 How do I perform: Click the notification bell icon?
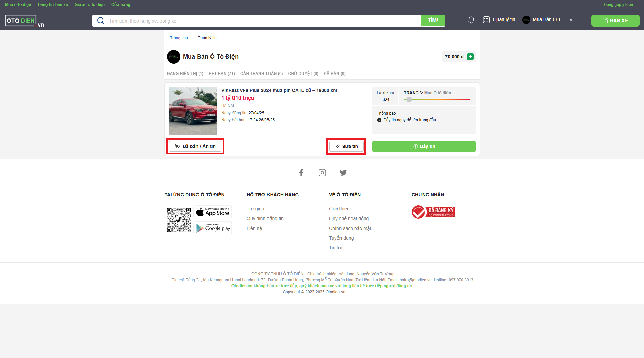coord(471,20)
